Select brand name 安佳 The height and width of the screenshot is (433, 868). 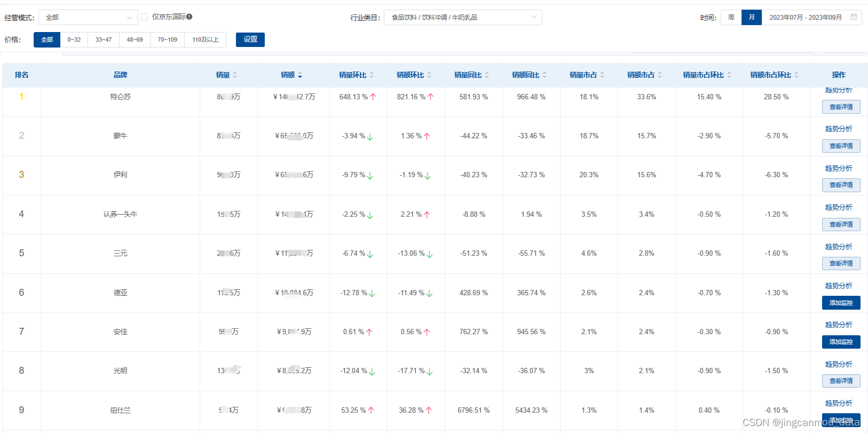coord(120,332)
